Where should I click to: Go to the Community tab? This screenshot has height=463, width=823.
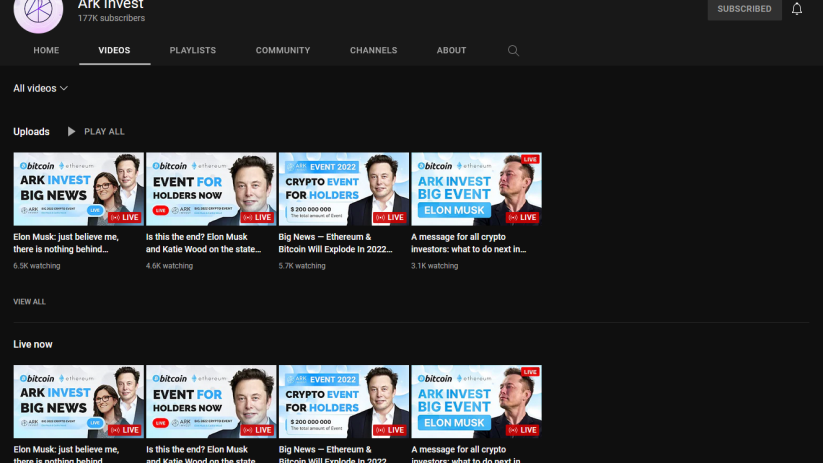282,50
